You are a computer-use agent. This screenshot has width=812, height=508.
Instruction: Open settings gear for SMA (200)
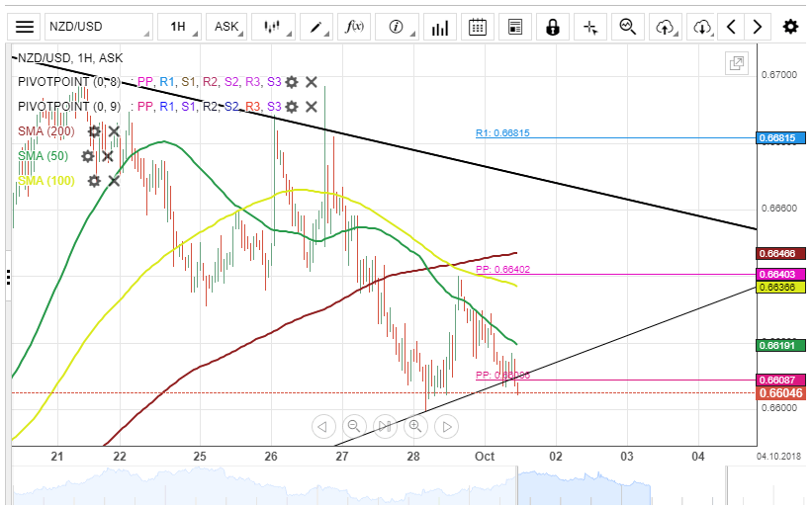[x=94, y=131]
